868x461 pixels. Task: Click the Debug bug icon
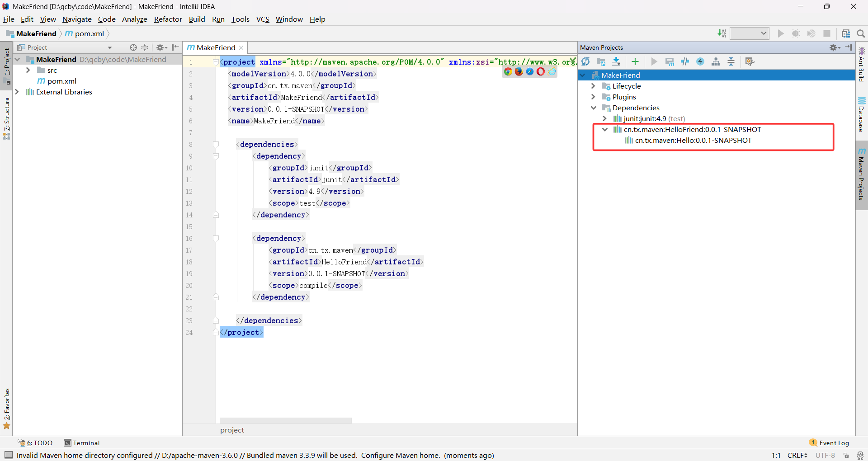pos(796,33)
